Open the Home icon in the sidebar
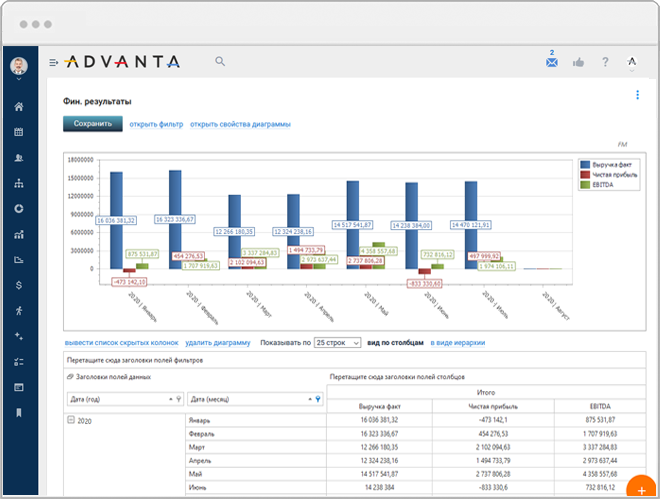660x499 pixels. tap(19, 106)
